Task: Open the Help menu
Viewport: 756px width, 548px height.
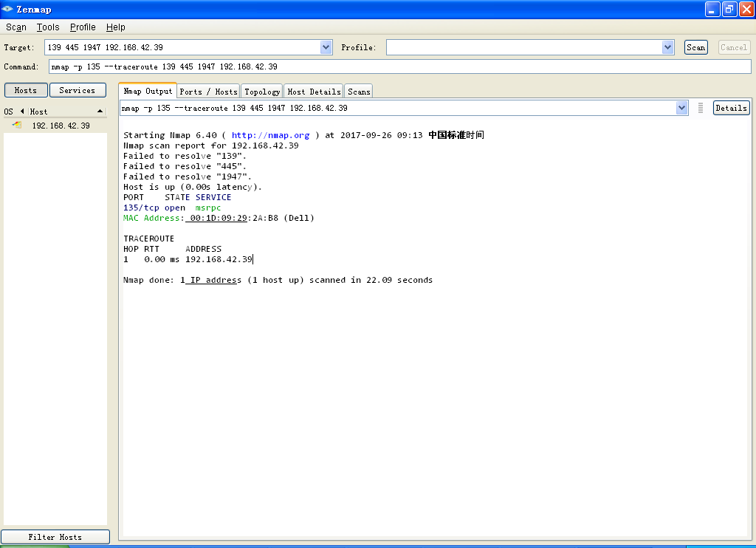Action: click(x=115, y=27)
